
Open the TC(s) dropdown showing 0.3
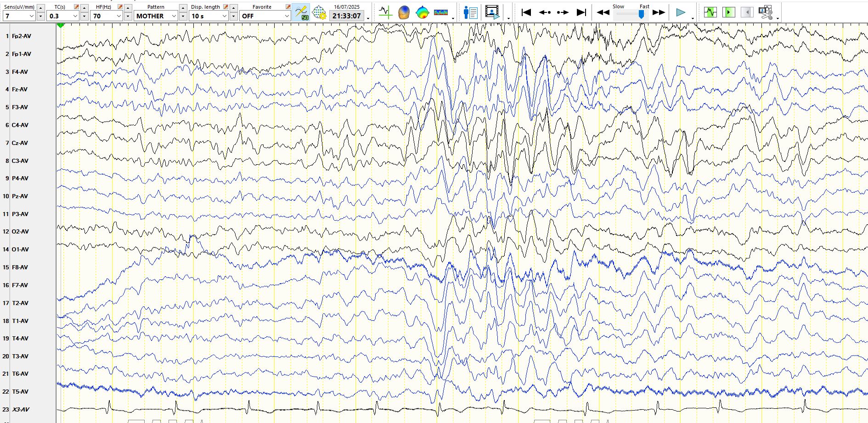coord(63,16)
